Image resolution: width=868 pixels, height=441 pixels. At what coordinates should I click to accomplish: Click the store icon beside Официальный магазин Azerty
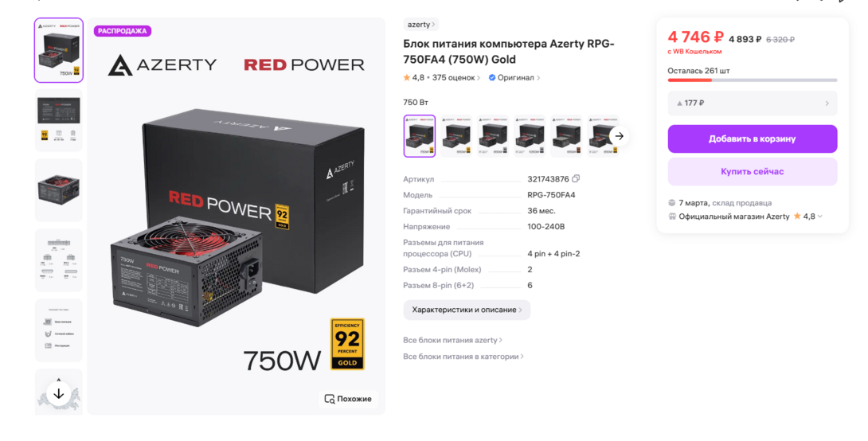672,217
